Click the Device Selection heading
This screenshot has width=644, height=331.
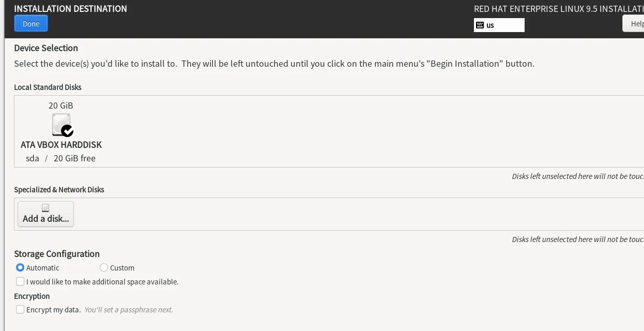pyautogui.click(x=46, y=48)
